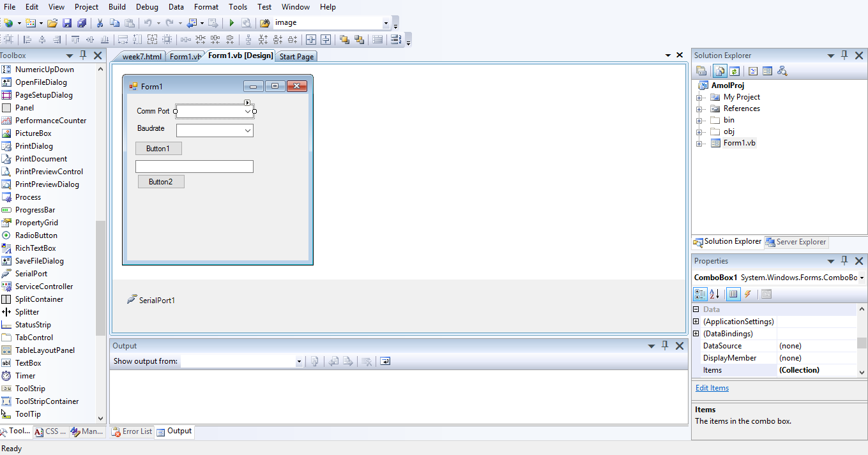Pin the Toolbox panel

click(x=83, y=56)
